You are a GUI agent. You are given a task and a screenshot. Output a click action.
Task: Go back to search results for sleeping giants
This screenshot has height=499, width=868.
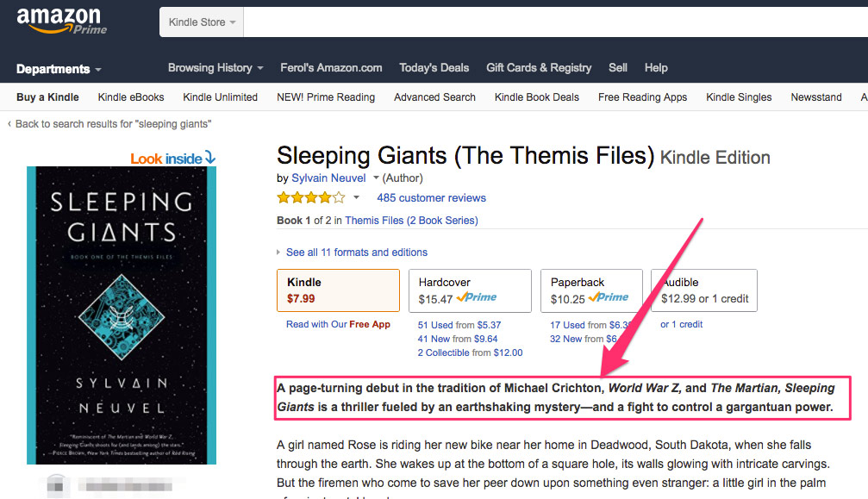[109, 124]
